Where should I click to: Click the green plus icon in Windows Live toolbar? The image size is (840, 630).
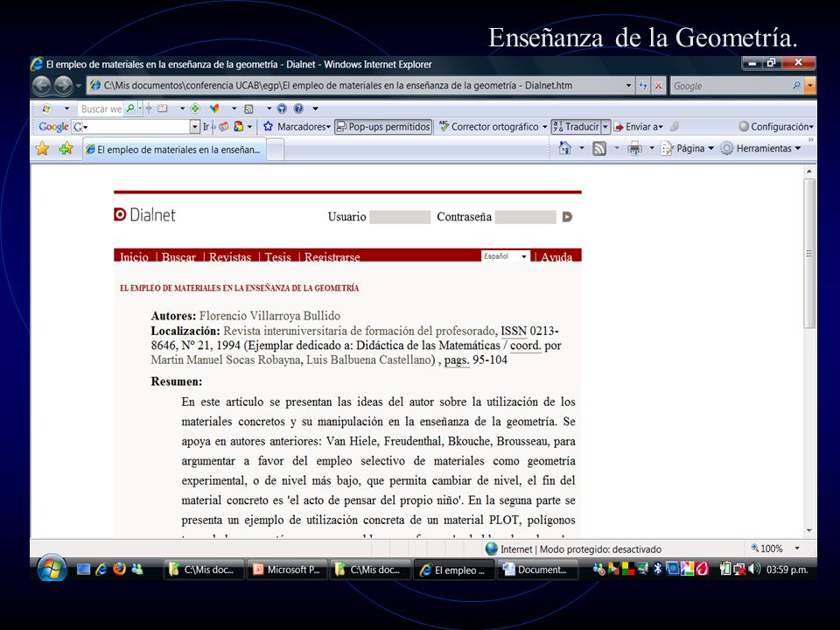(x=195, y=108)
